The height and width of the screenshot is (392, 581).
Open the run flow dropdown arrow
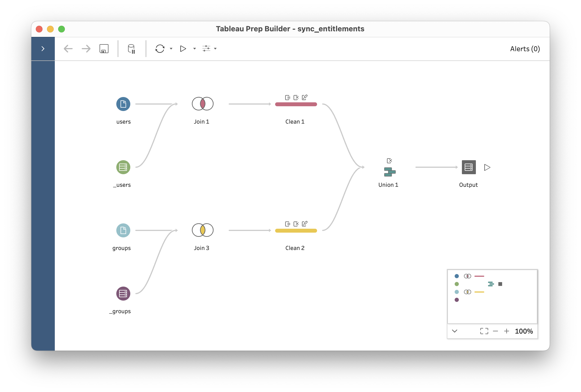(x=195, y=49)
